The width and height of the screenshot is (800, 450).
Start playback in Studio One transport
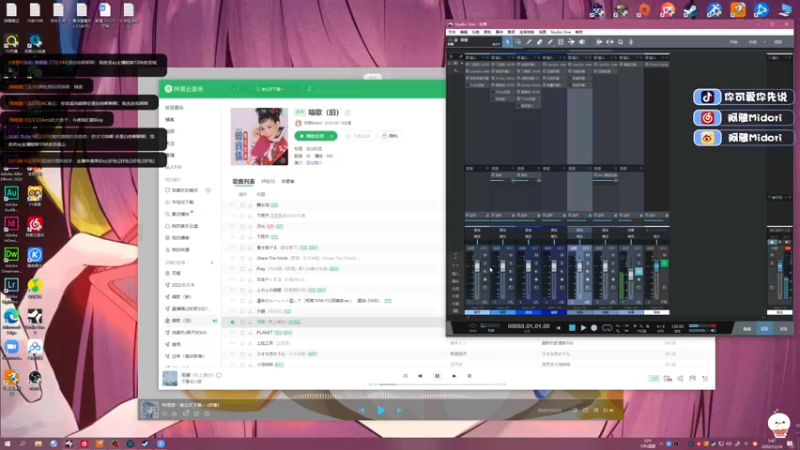click(583, 328)
